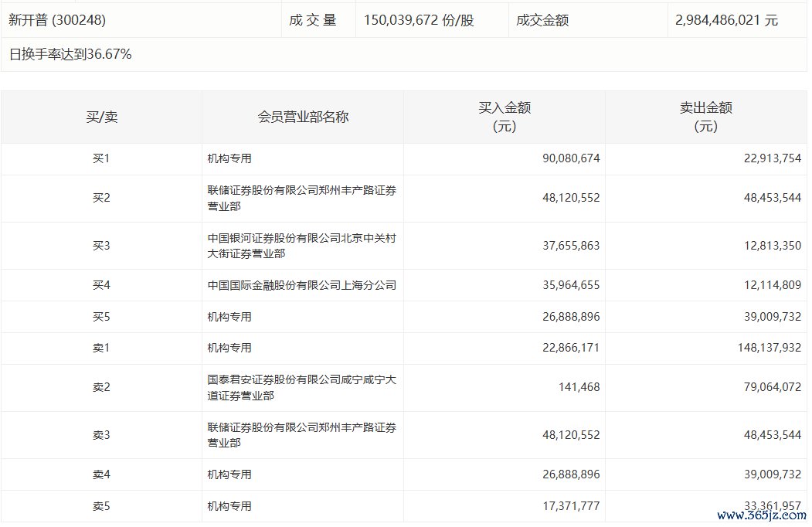Click 国泰君安证券咸宁大道 branch name
This screenshot has height=527, width=812.
301,387
